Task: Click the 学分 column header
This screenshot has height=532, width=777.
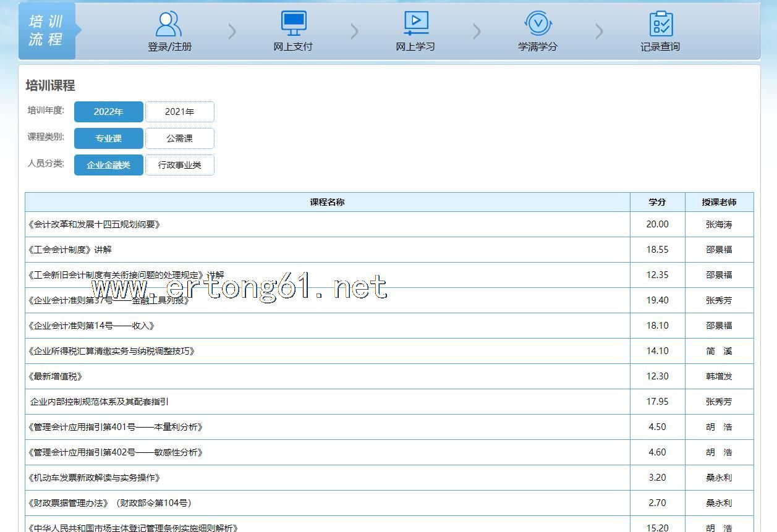Action: click(657, 202)
